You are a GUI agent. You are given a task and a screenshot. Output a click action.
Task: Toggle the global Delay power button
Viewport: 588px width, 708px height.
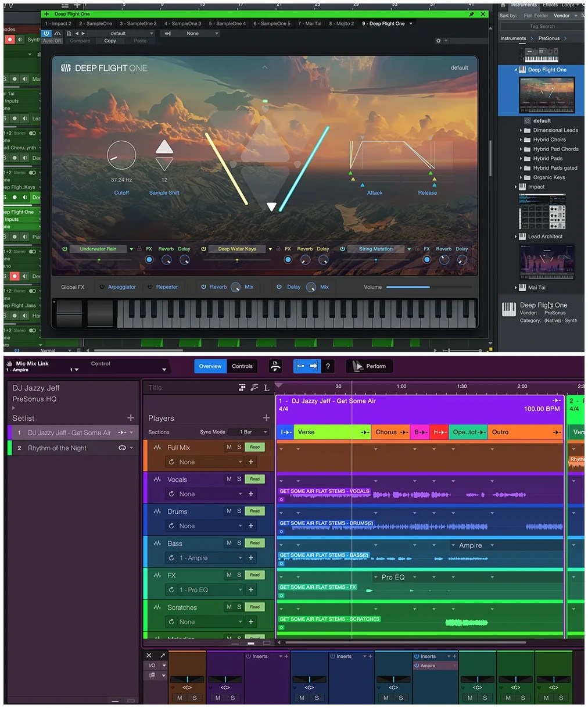(x=279, y=287)
